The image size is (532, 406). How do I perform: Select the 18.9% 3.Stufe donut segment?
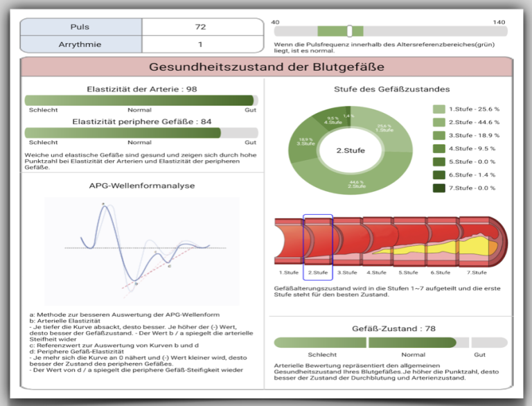pos(302,143)
